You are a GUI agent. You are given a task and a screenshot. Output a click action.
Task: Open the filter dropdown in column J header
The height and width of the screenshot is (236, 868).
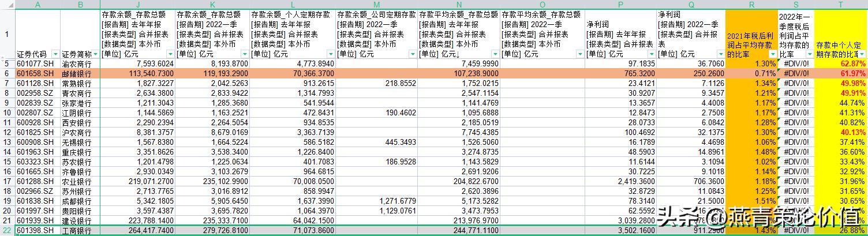[170, 54]
